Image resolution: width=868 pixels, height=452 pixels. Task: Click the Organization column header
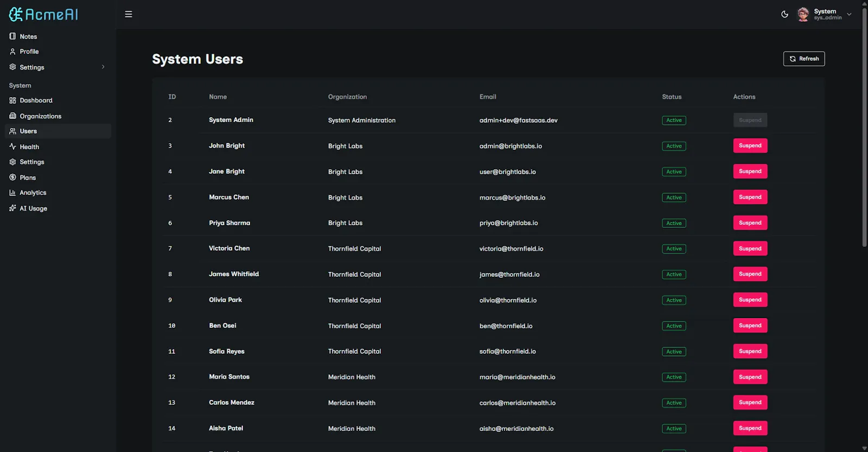(x=347, y=97)
